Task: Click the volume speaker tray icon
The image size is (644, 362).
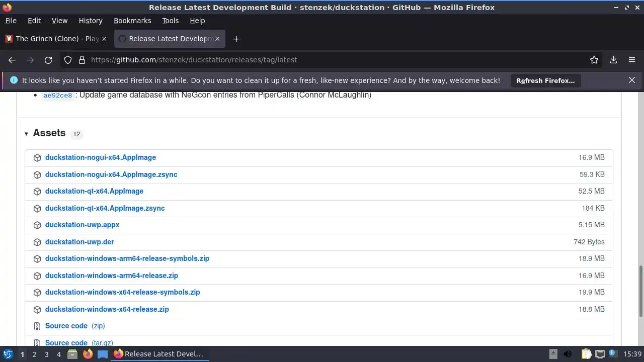Action: [568, 354]
